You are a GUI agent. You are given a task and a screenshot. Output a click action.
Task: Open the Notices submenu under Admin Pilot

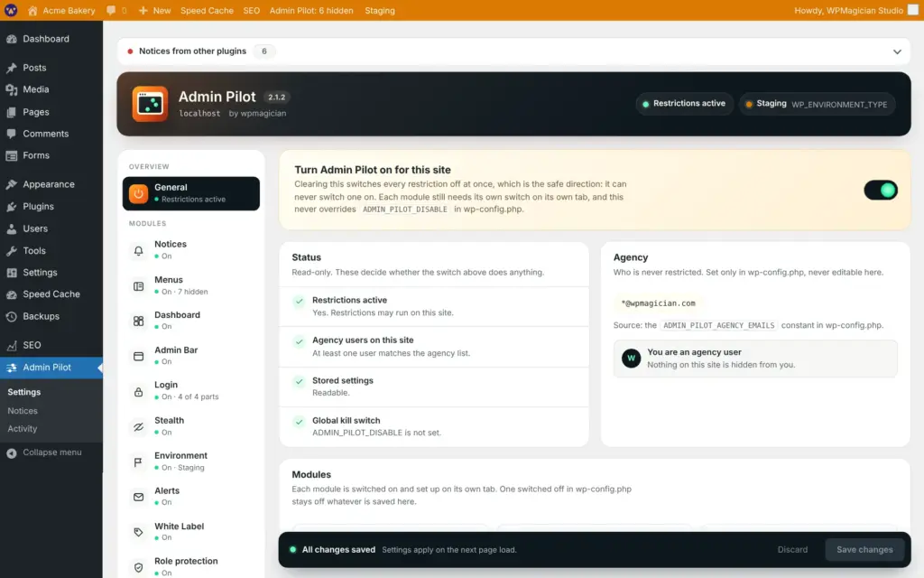pyautogui.click(x=23, y=411)
